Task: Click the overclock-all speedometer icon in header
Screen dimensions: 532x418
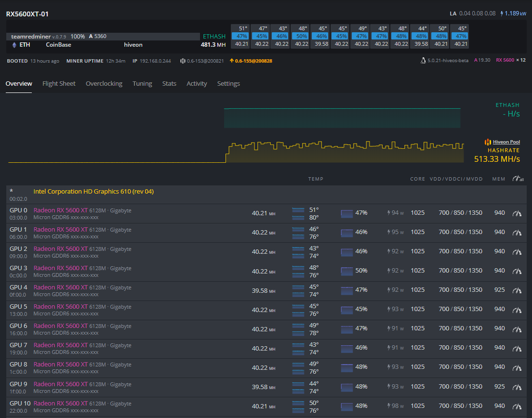Action: pyautogui.click(x=518, y=179)
